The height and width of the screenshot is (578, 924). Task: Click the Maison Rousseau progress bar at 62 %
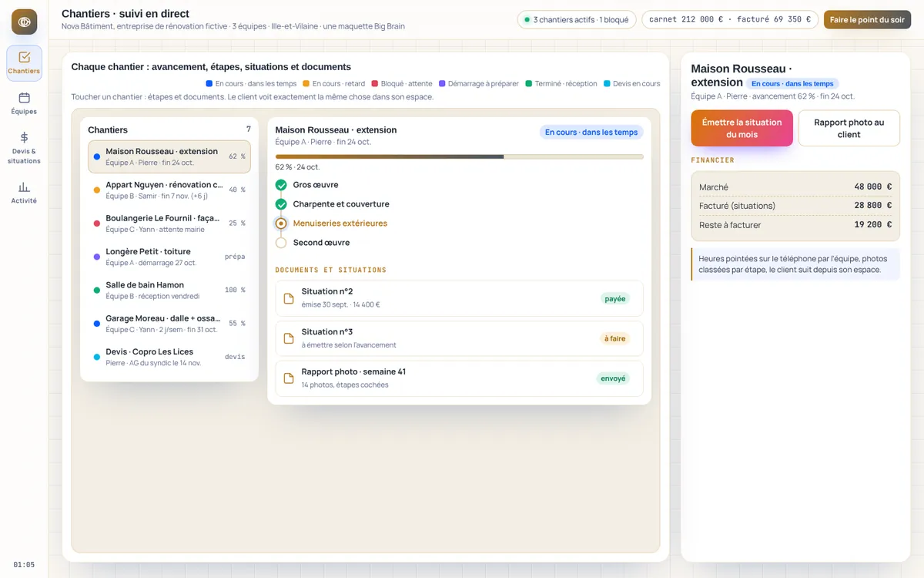click(459, 156)
